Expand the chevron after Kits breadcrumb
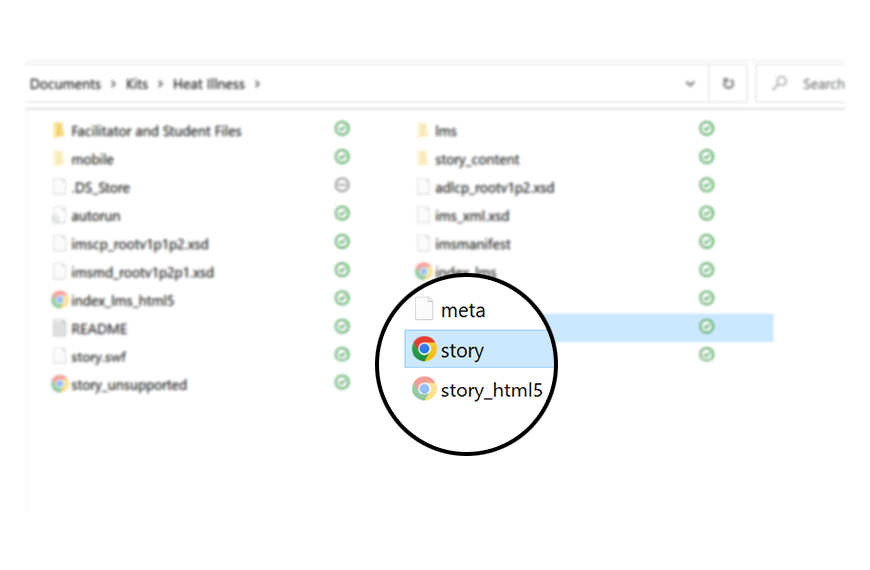This screenshot has width=870, height=570. [160, 84]
